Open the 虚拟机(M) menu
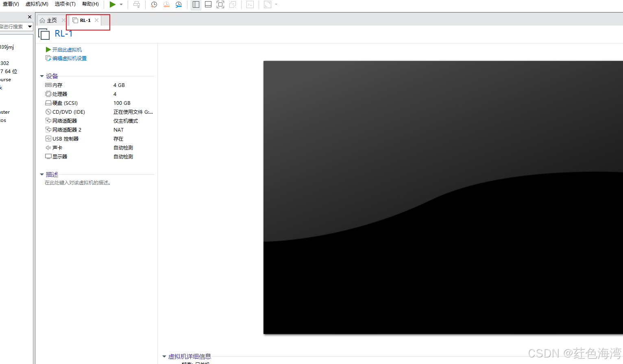Image resolution: width=623 pixels, height=364 pixels. pyautogui.click(x=37, y=4)
